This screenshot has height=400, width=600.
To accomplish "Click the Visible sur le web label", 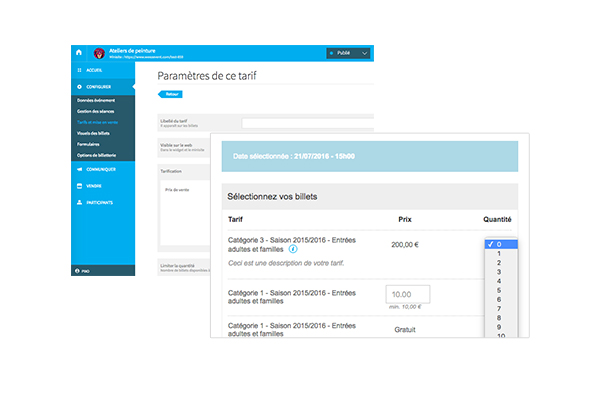I will (x=176, y=145).
